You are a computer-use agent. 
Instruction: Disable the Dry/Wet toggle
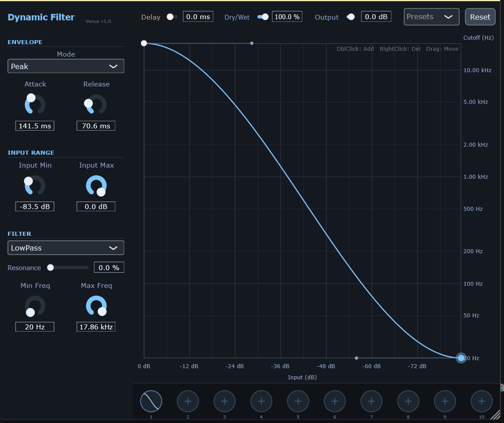point(263,16)
